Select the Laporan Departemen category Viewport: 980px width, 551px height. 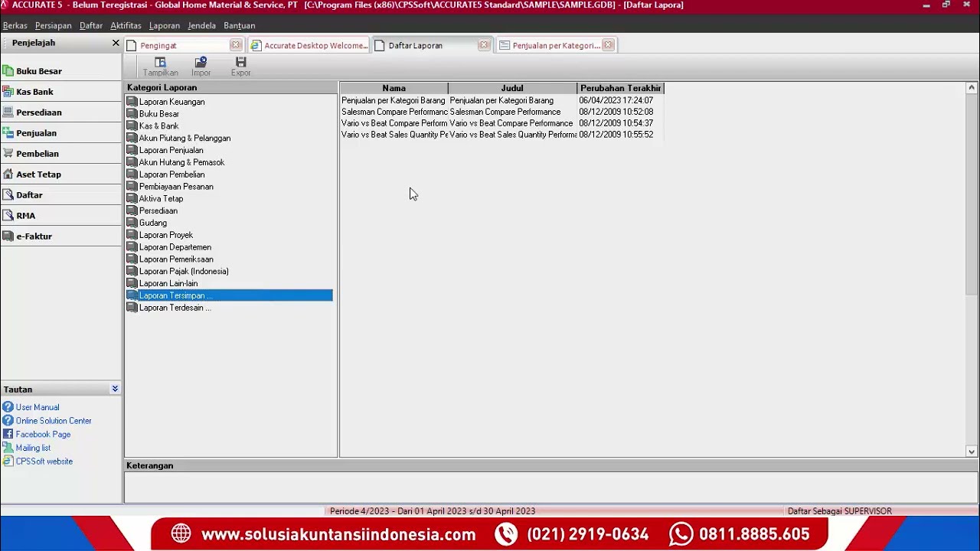click(x=175, y=247)
